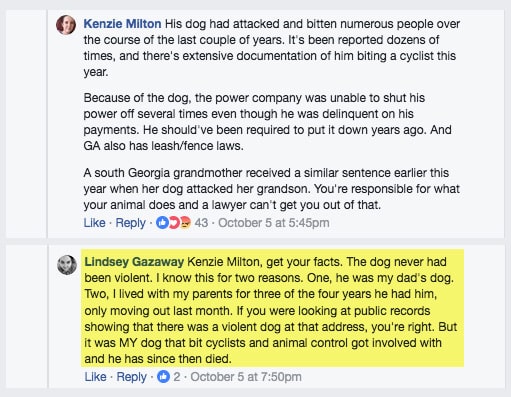
Task: Open the October 5 at 7:50pm timestamp
Action: (246, 377)
